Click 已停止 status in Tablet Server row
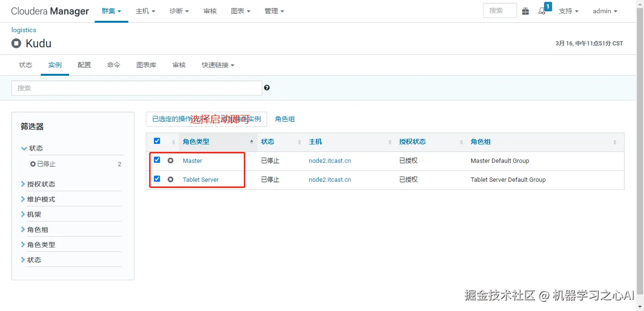The height and width of the screenshot is (311, 644). coord(270,179)
